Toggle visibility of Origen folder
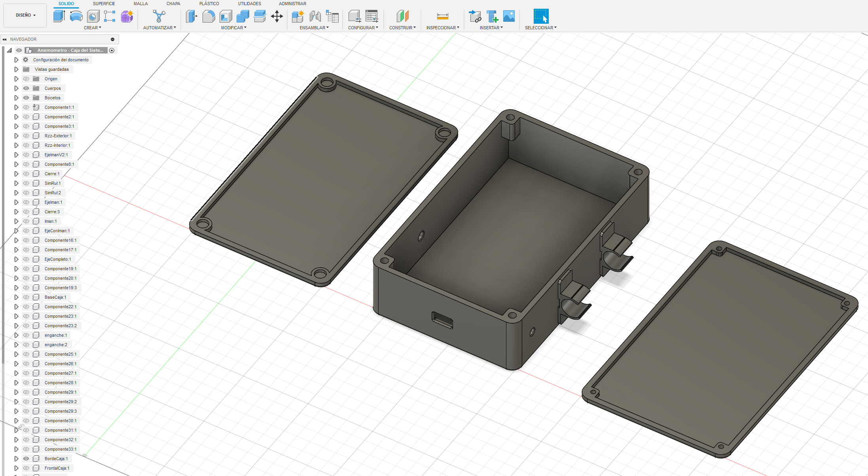 tap(26, 79)
